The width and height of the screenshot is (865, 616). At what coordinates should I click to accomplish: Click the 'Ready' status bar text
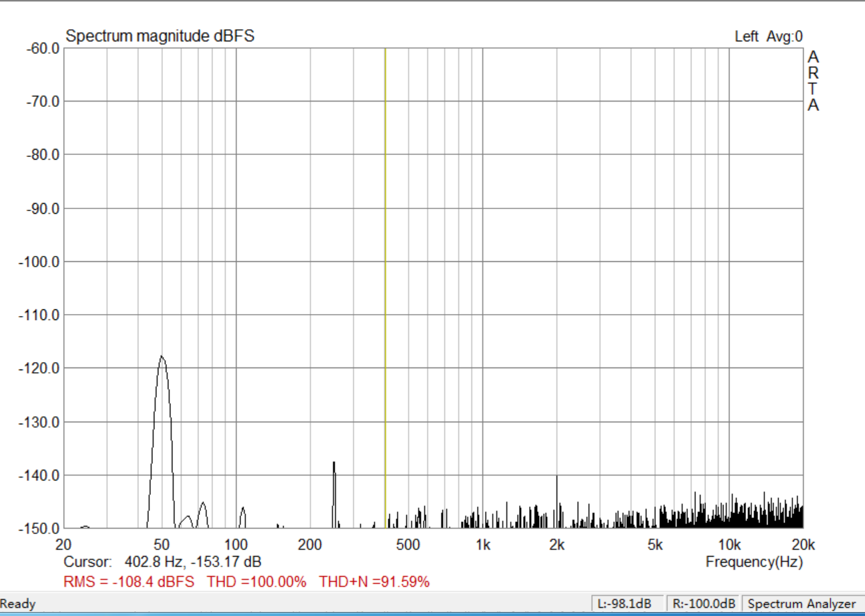click(x=18, y=604)
